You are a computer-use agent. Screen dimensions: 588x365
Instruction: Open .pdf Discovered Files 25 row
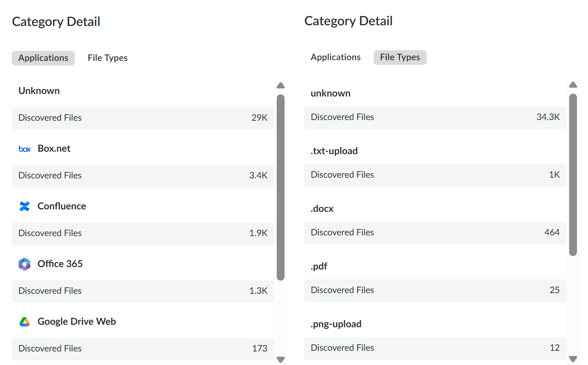(435, 290)
